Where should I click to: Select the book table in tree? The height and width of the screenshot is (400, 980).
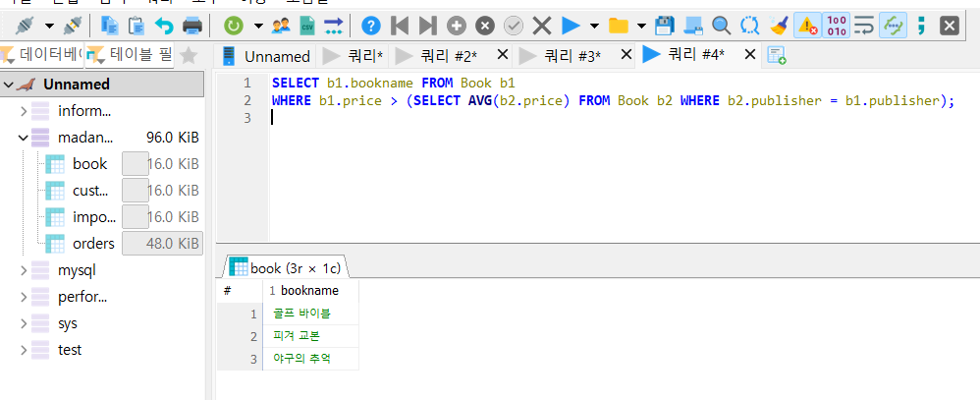coord(89,164)
